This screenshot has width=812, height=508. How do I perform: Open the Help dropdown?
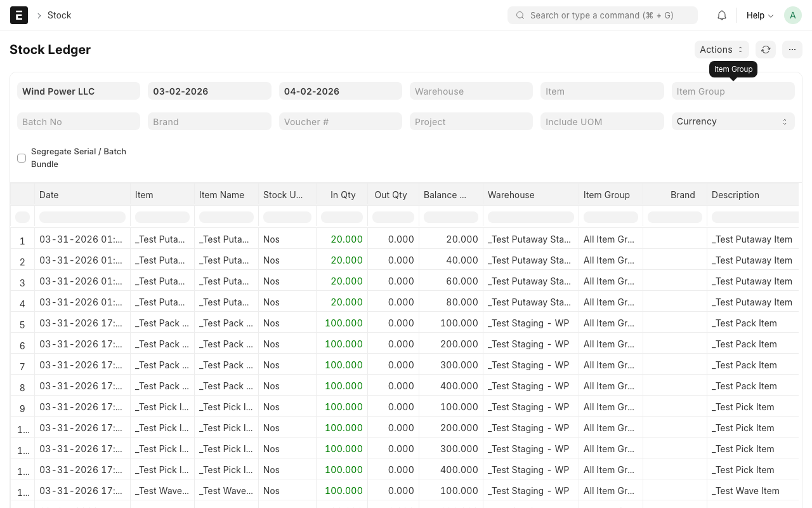tap(759, 15)
